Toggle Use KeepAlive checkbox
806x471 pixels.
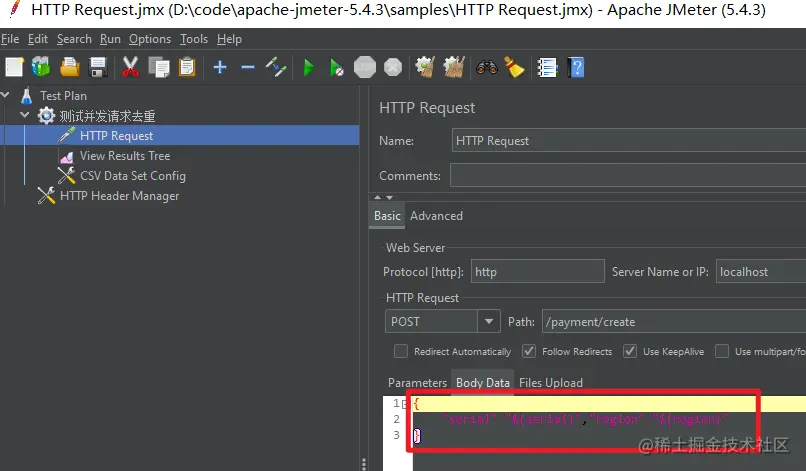pos(630,351)
